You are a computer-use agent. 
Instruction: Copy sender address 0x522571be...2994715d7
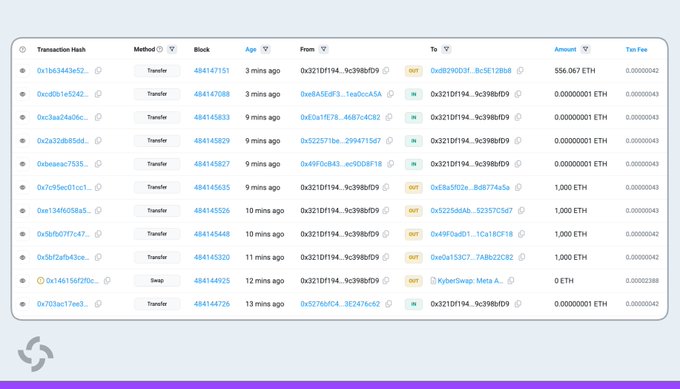coord(389,141)
